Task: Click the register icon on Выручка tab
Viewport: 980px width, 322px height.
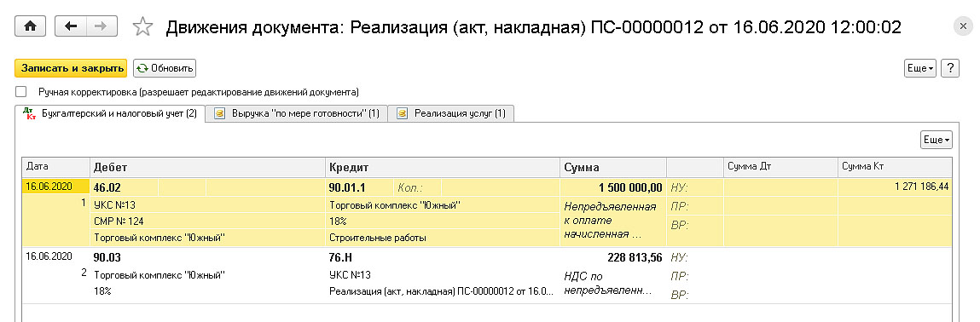Action: [x=219, y=113]
